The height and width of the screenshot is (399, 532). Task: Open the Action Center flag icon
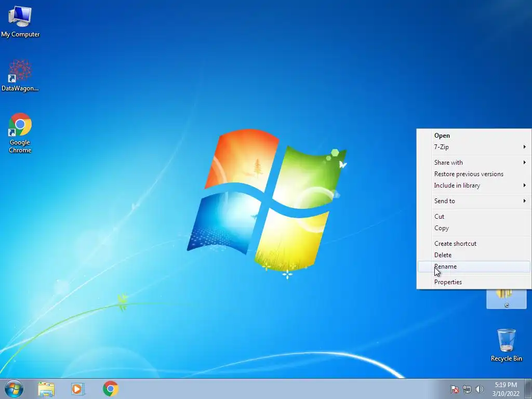coord(454,389)
